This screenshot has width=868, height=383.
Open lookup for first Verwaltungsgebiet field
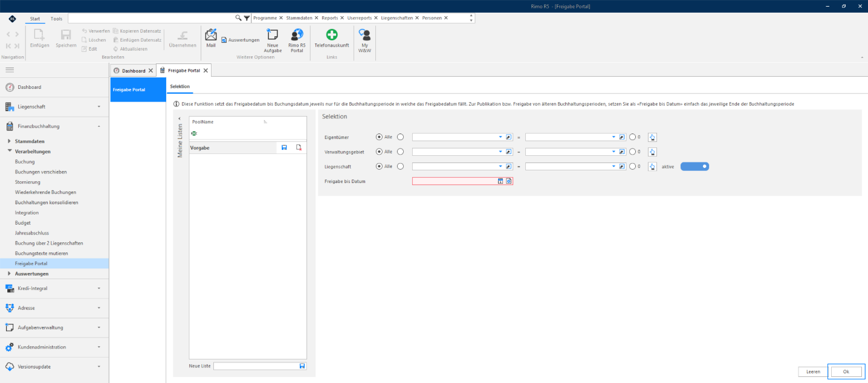point(508,152)
